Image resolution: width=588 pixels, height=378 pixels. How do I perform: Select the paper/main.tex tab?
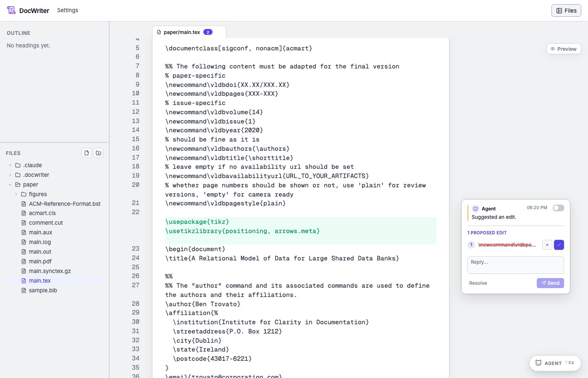tap(189, 32)
